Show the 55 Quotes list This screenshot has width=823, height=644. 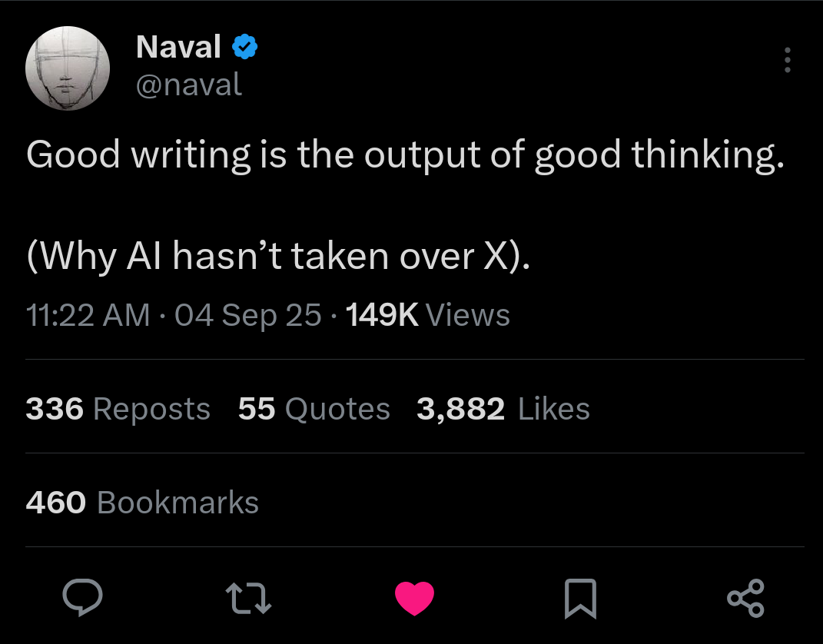click(x=314, y=409)
